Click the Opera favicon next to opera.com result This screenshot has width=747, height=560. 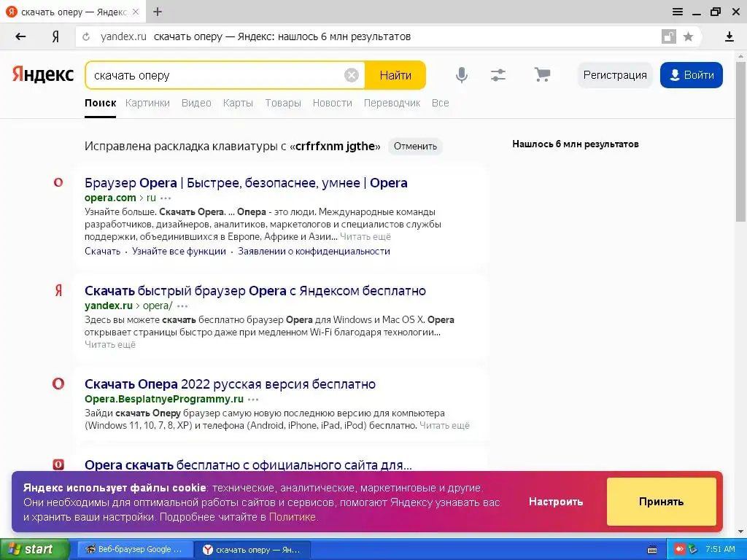[58, 182]
